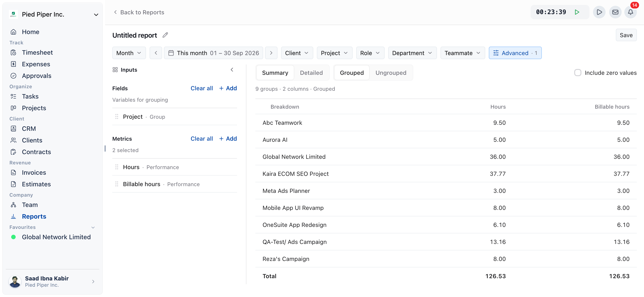Open notifications bell icon

click(x=631, y=12)
